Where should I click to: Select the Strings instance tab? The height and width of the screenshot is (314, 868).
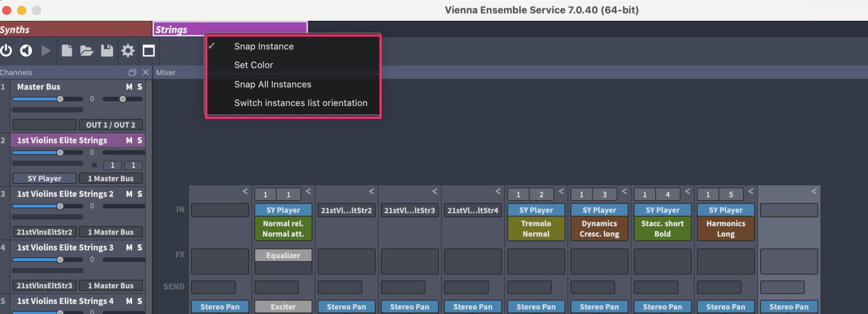230,29
